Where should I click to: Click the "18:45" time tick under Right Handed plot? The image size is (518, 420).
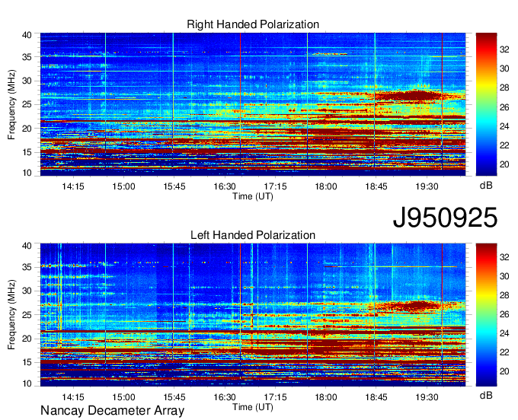[376, 186]
